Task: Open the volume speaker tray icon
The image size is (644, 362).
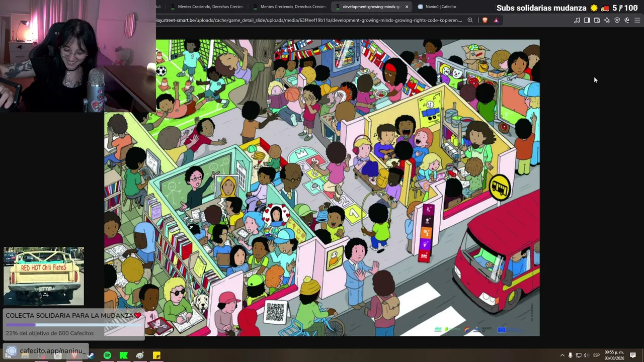Action: point(586,355)
